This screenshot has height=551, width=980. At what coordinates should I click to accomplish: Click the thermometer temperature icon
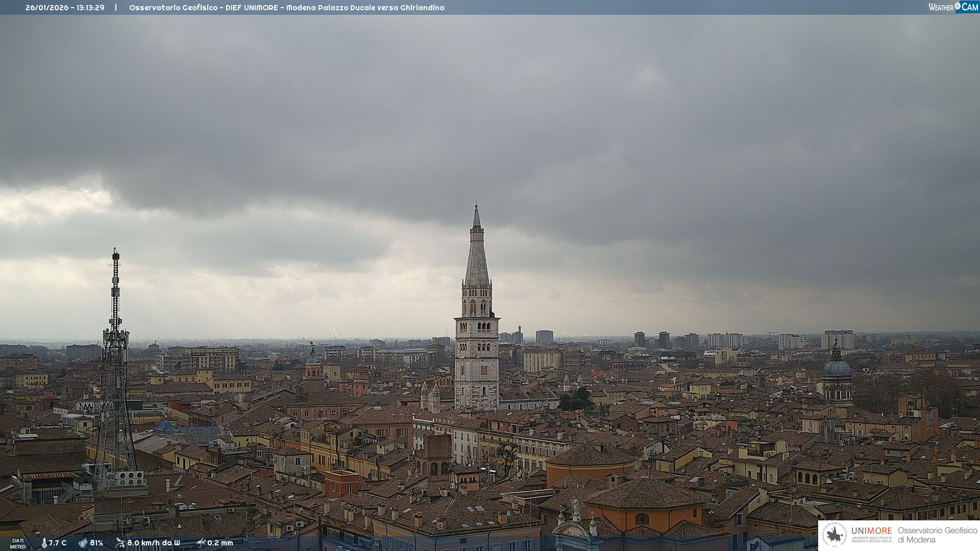point(44,543)
